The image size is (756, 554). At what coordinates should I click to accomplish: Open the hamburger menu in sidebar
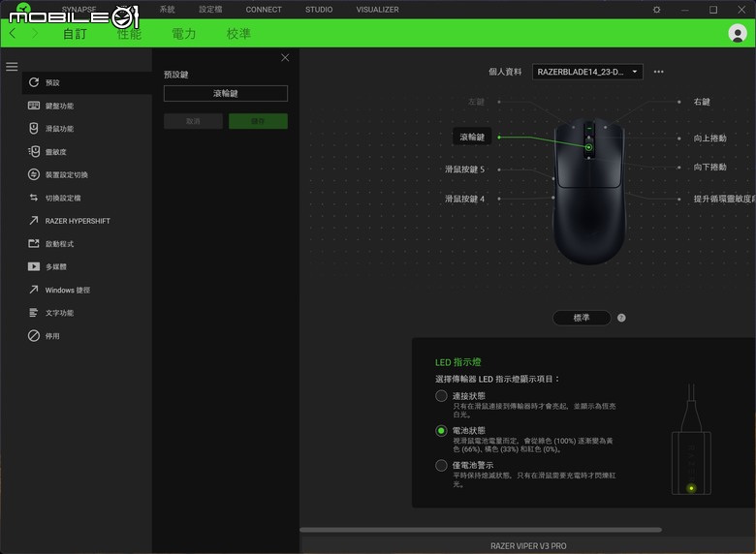point(12,67)
